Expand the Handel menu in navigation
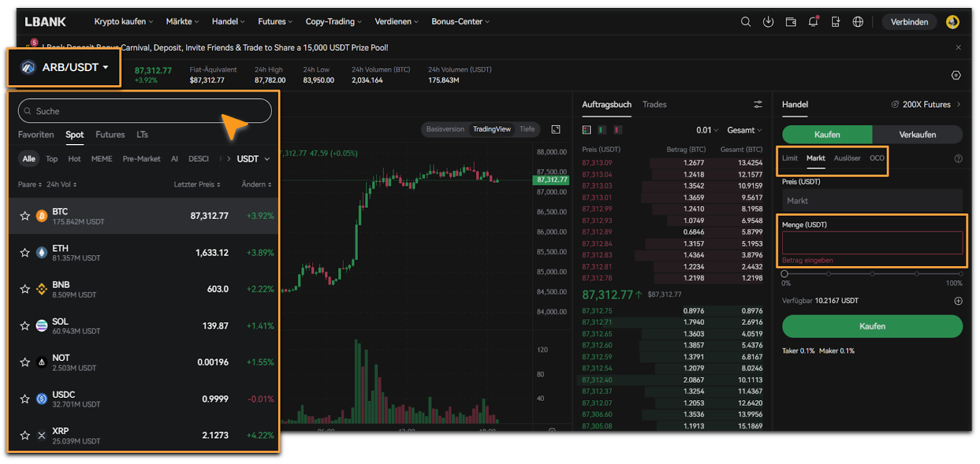The width and height of the screenshot is (980, 464). [228, 21]
